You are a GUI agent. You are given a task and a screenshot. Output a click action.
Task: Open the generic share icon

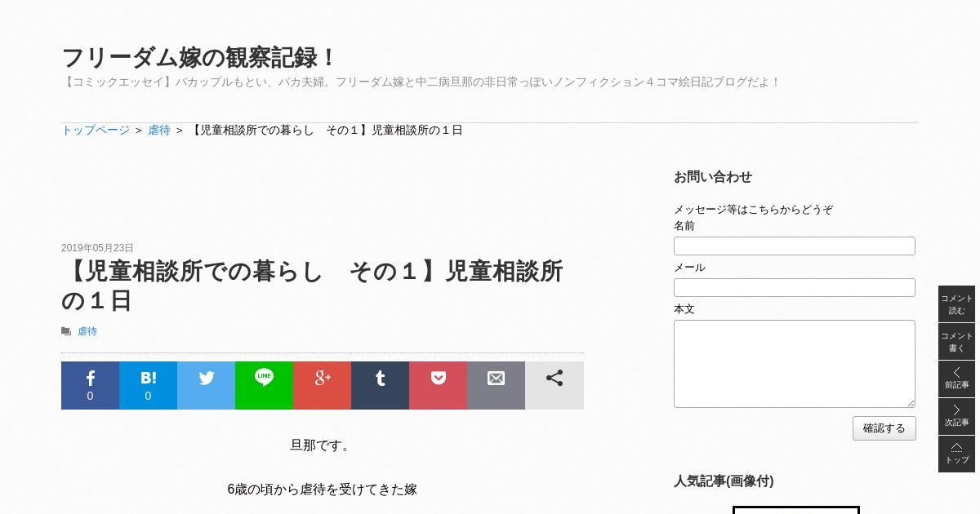pos(555,385)
